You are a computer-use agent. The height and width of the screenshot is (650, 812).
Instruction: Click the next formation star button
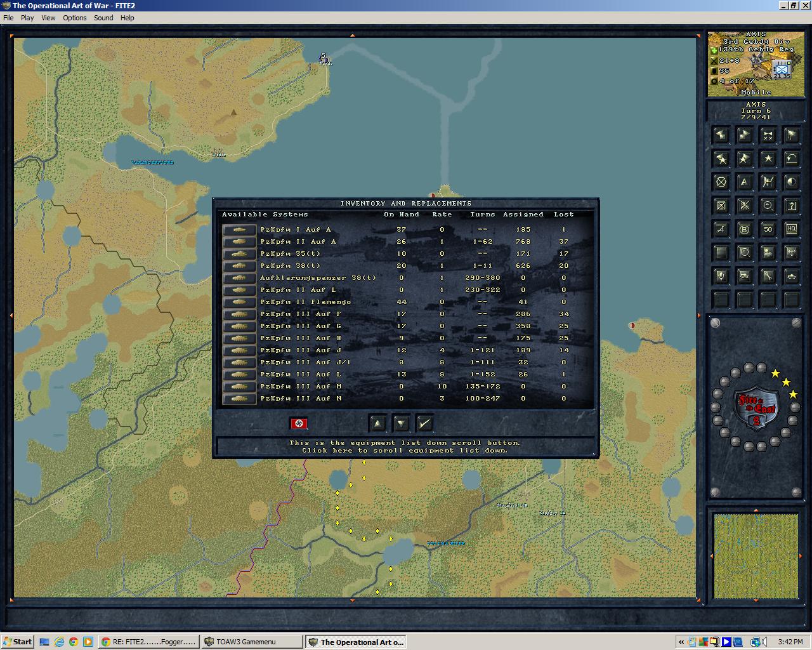(x=744, y=158)
